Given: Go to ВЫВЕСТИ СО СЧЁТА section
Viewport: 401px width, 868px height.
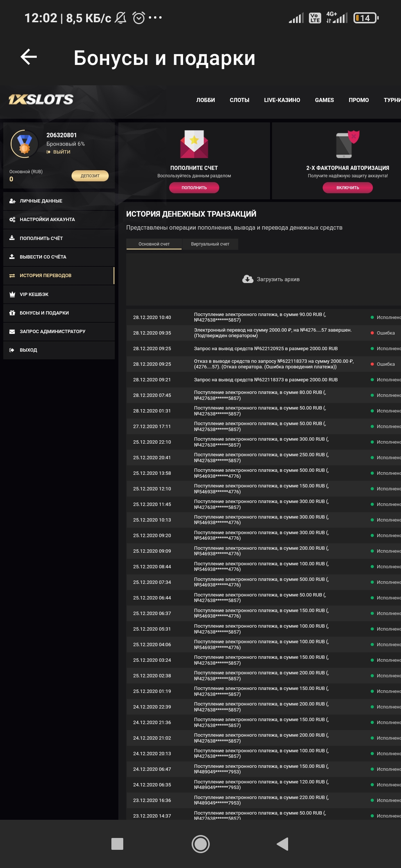Looking at the screenshot, I should click(x=43, y=257).
